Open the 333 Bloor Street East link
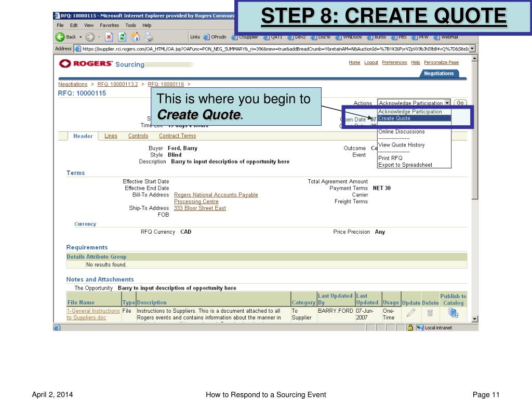Image resolution: width=532 pixels, height=399 pixels. point(199,208)
